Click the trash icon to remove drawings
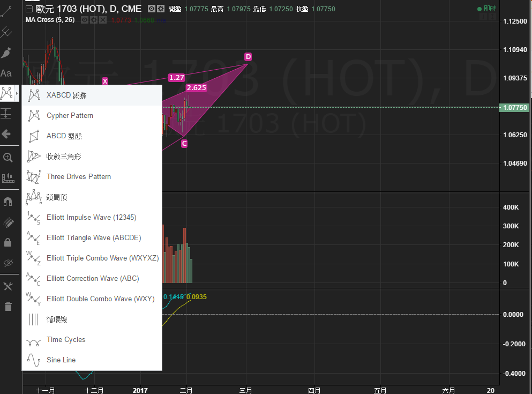This screenshot has width=532, height=394. (8, 307)
